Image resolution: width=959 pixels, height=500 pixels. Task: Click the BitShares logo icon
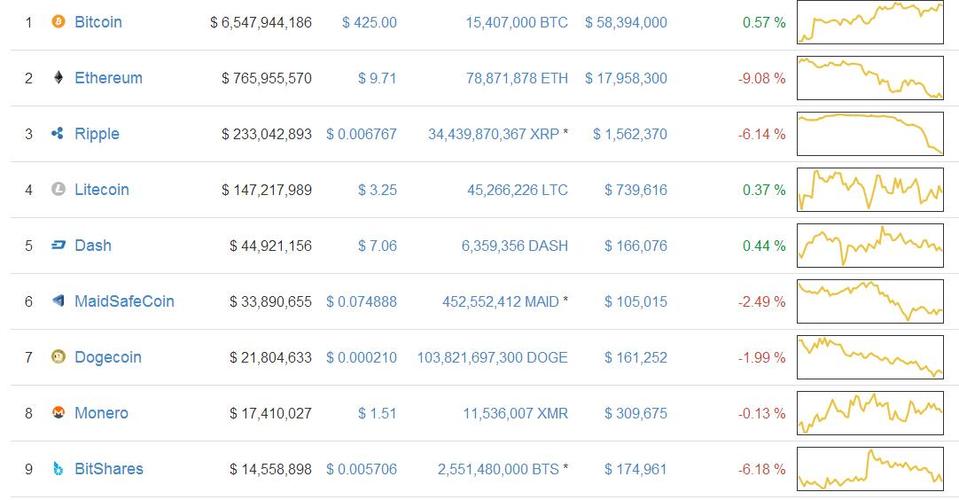[x=58, y=469]
